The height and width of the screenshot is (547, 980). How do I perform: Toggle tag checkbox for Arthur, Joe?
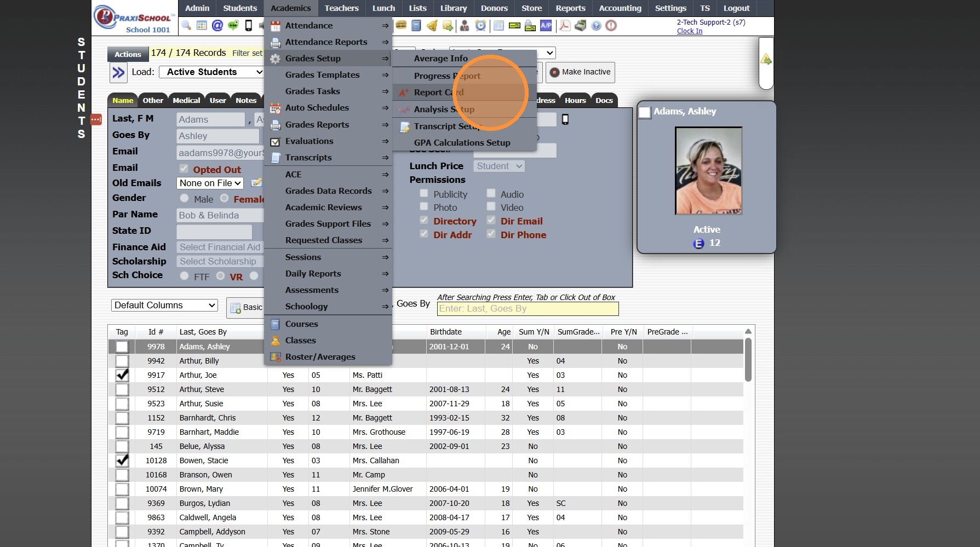[x=122, y=375]
